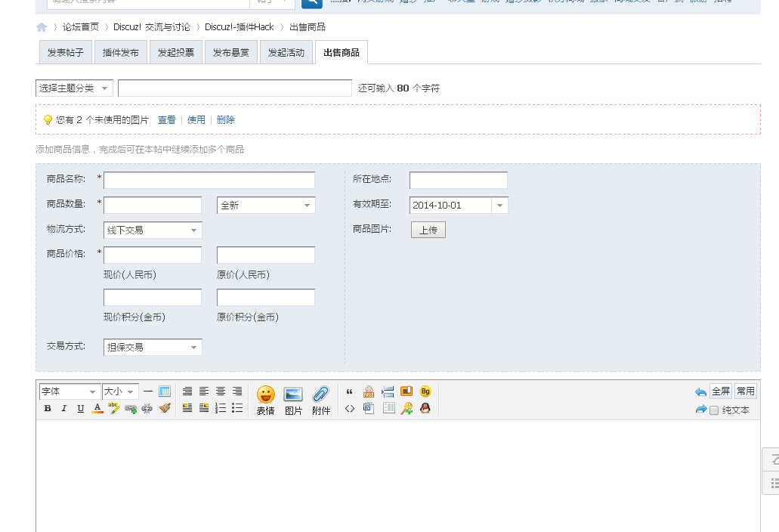Open the 大小 font size dropdown
This screenshot has height=532, width=779.
point(120,391)
